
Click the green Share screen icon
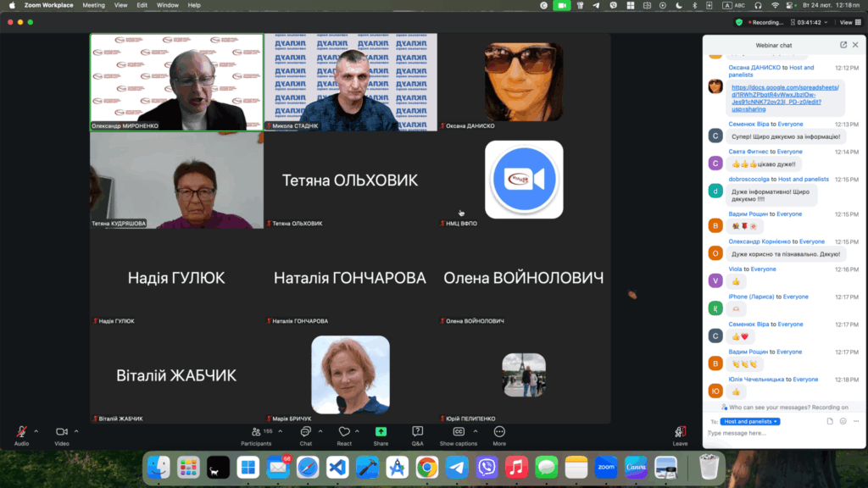coord(381,433)
